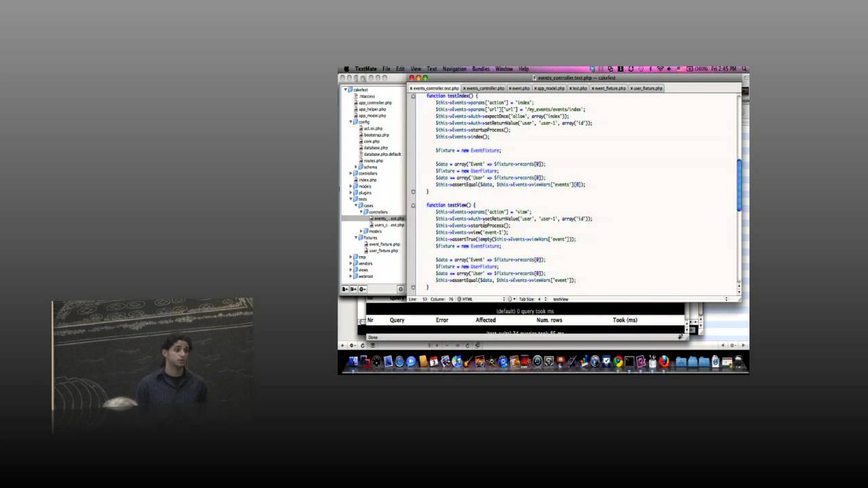Viewport: 868px width, 488px height.
Task: Open the Apple menu
Action: click(x=346, y=68)
